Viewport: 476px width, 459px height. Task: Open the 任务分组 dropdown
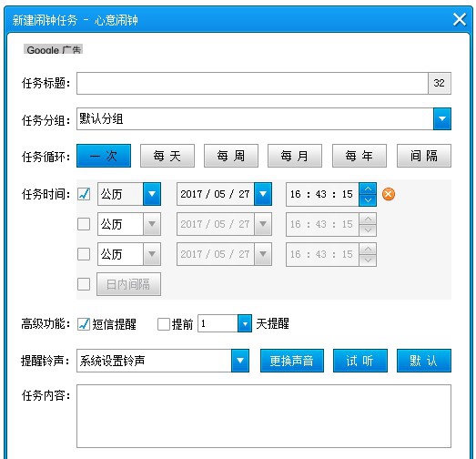click(x=442, y=118)
